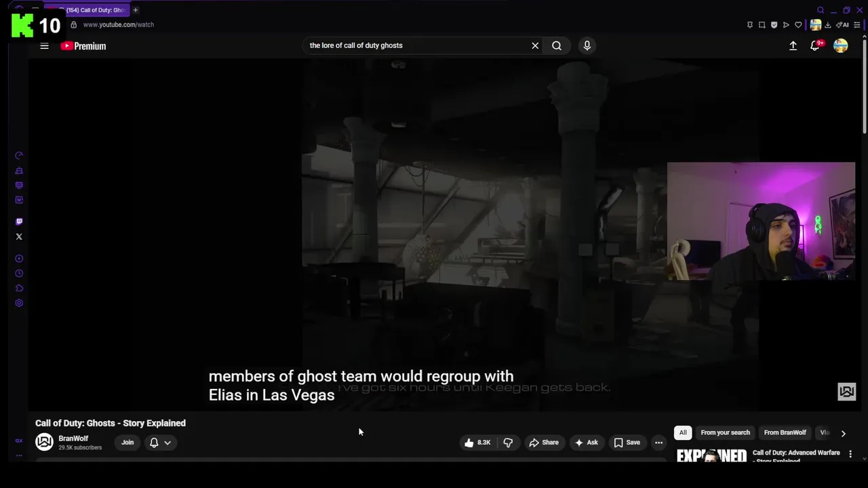The width and height of the screenshot is (868, 488).
Task: Open Advanced Warfare Story Explained thumbnail
Action: pos(711,455)
